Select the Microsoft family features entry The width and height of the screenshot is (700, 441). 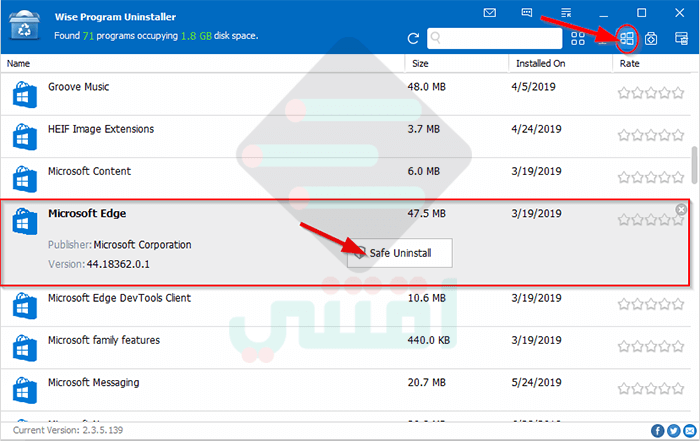tap(104, 340)
